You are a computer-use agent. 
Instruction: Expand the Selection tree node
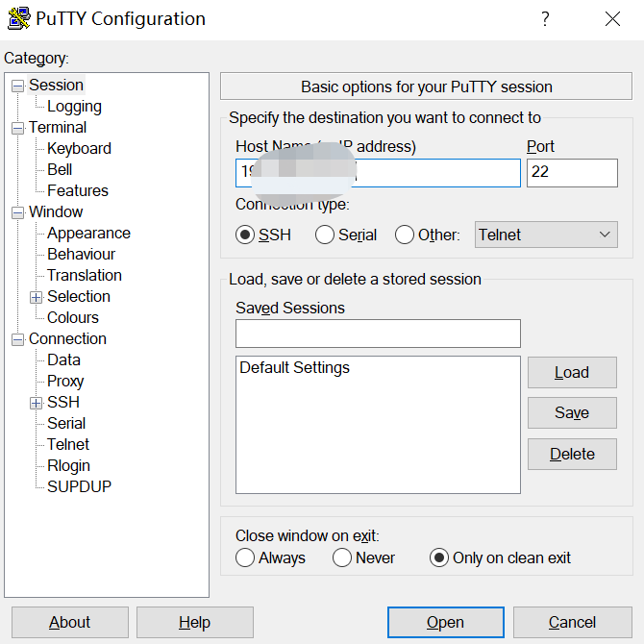pyautogui.click(x=37, y=297)
